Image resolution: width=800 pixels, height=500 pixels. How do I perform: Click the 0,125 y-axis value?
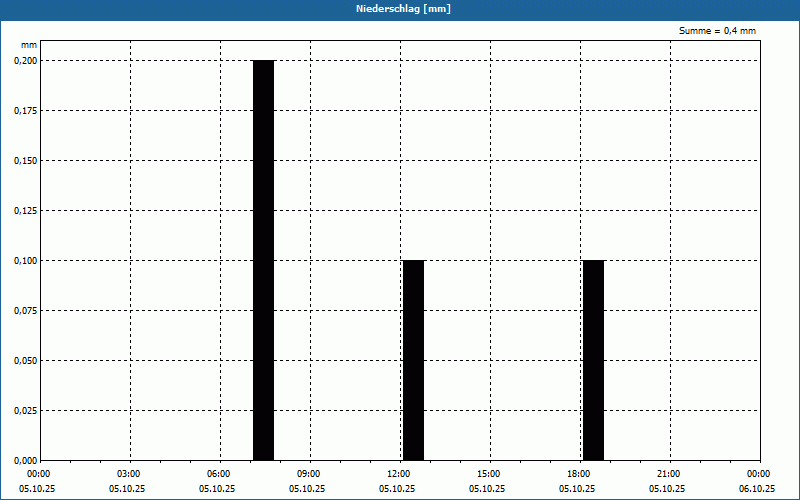point(26,211)
